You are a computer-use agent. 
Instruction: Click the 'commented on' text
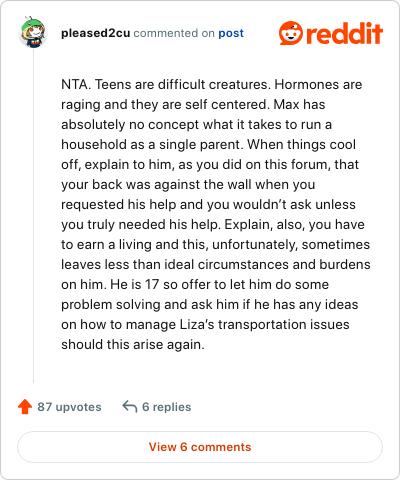click(174, 33)
